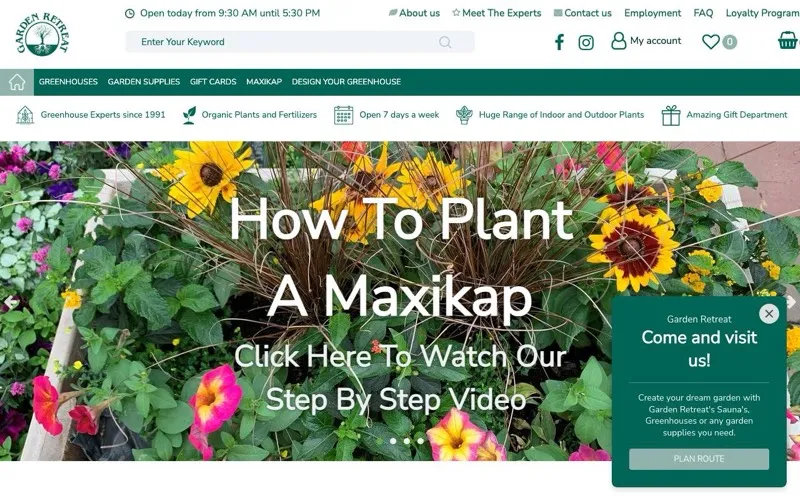Image resolution: width=800 pixels, height=500 pixels.
Task: Open Design Your Greenhouse menu item
Action: coord(346,82)
